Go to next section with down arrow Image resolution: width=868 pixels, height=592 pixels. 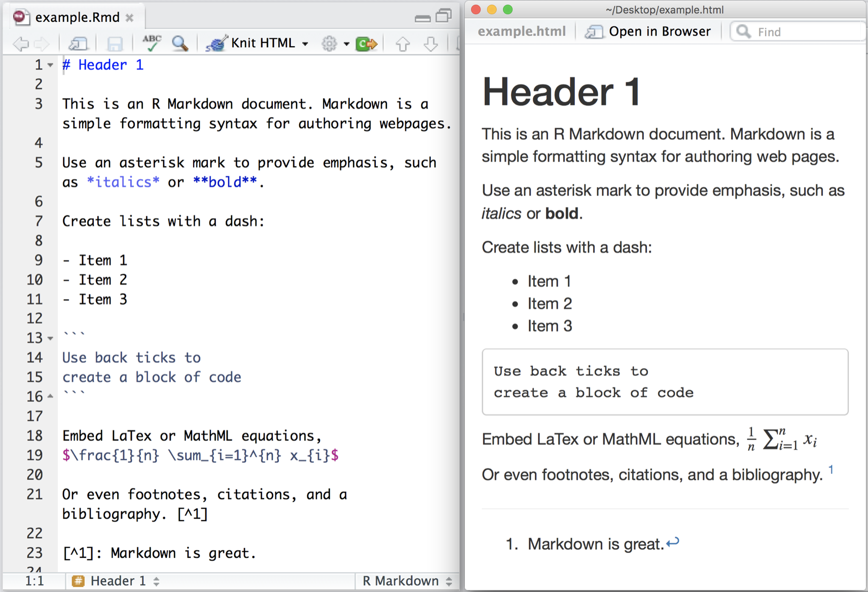tap(431, 44)
